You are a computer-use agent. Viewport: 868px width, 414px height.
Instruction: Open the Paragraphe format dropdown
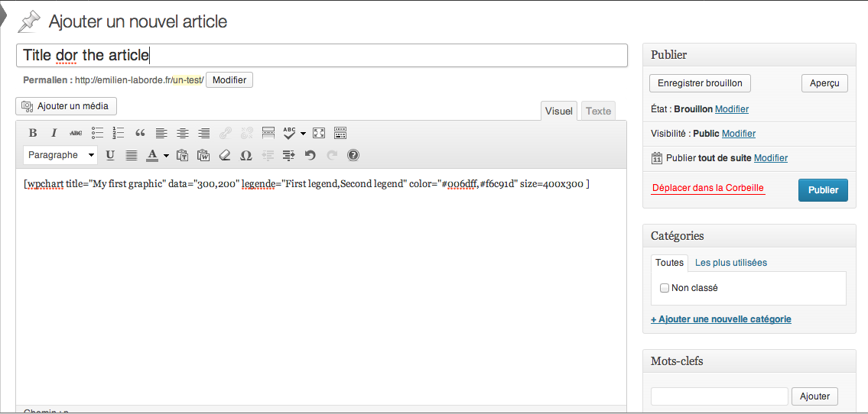click(60, 155)
